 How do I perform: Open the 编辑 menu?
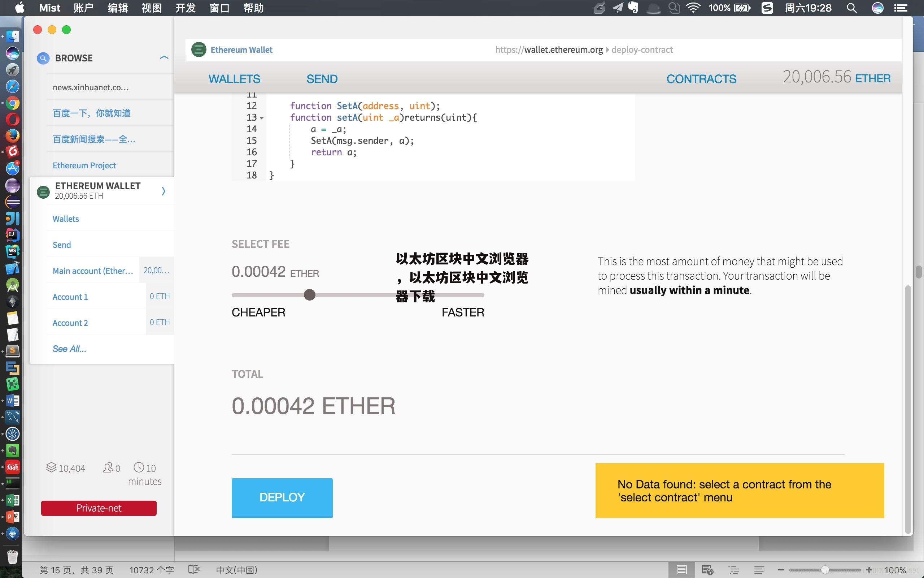coord(118,8)
